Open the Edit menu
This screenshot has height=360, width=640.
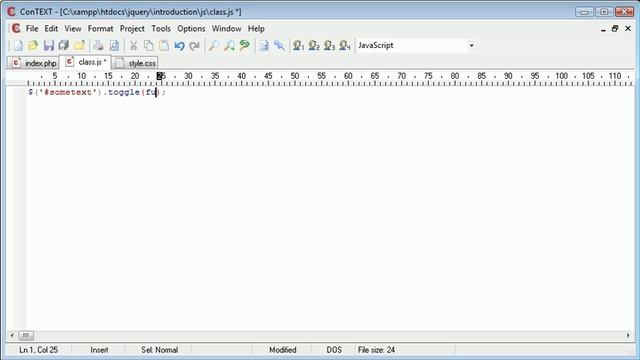coord(51,29)
